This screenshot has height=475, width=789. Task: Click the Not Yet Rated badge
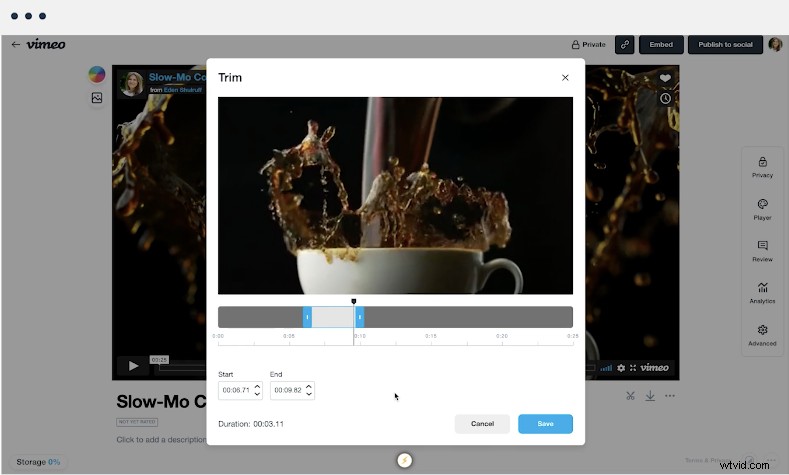pos(137,422)
